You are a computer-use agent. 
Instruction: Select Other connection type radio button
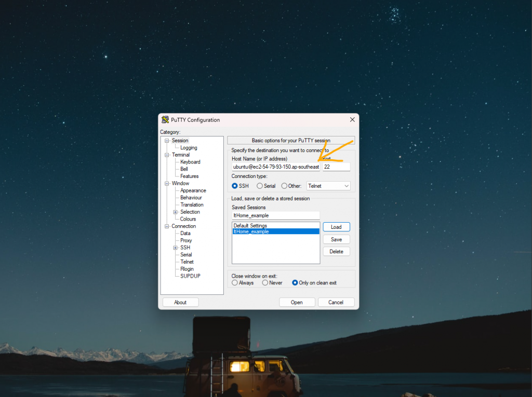click(284, 186)
